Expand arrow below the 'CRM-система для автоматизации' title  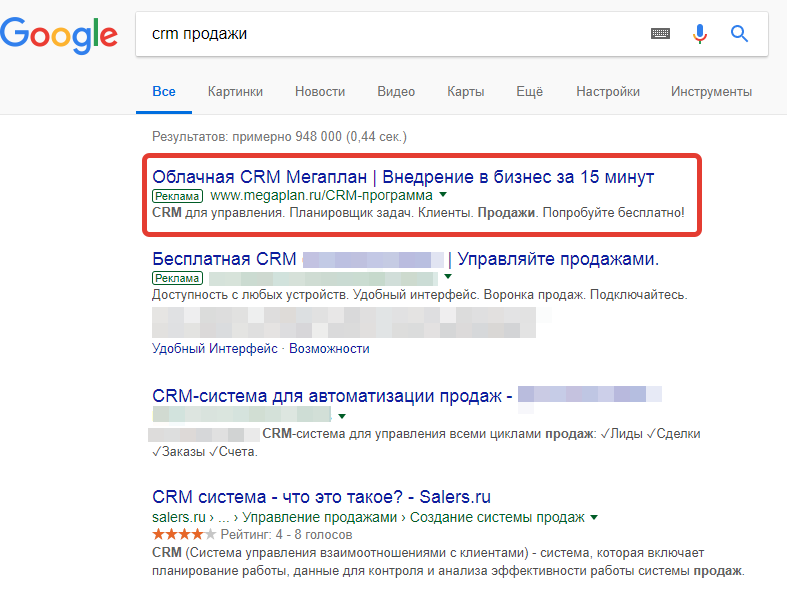coord(342,416)
